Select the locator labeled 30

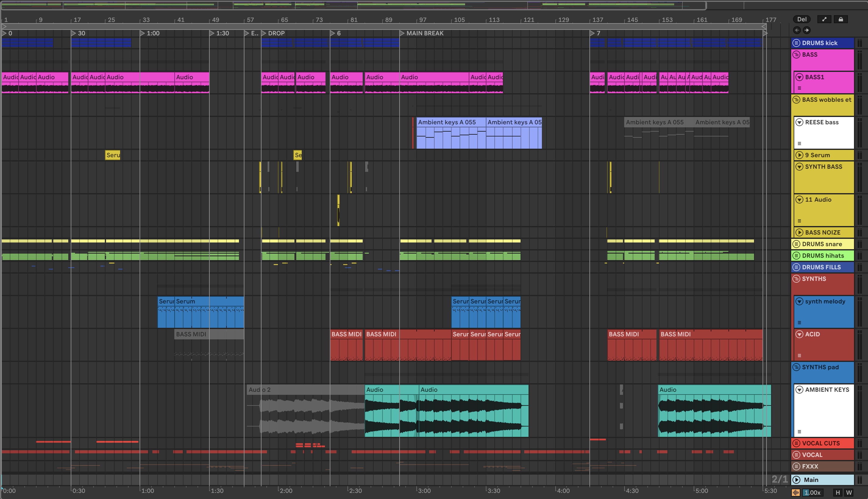[x=78, y=33]
